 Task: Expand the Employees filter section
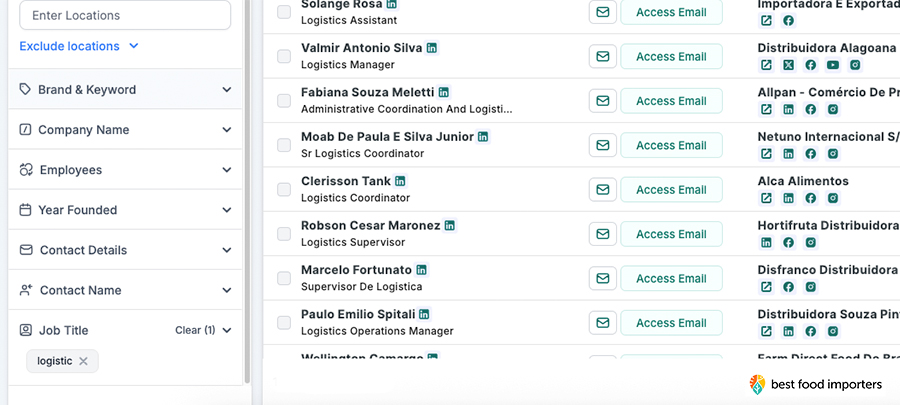125,170
